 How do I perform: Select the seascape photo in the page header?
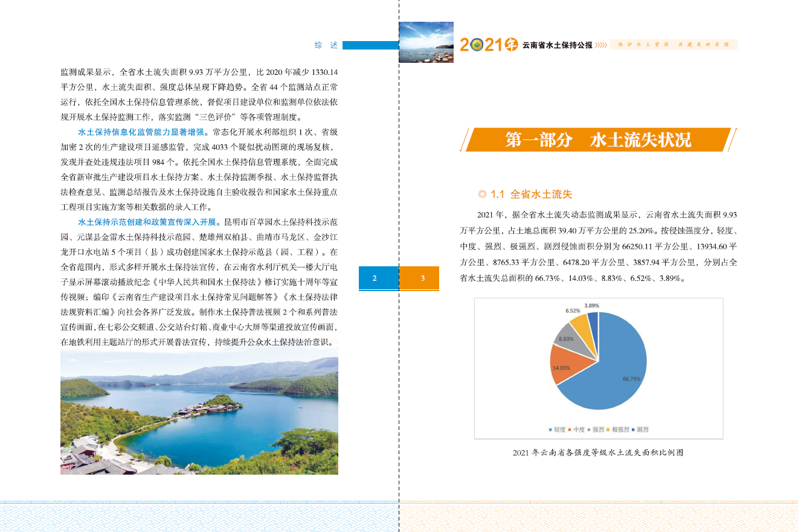coord(426,42)
